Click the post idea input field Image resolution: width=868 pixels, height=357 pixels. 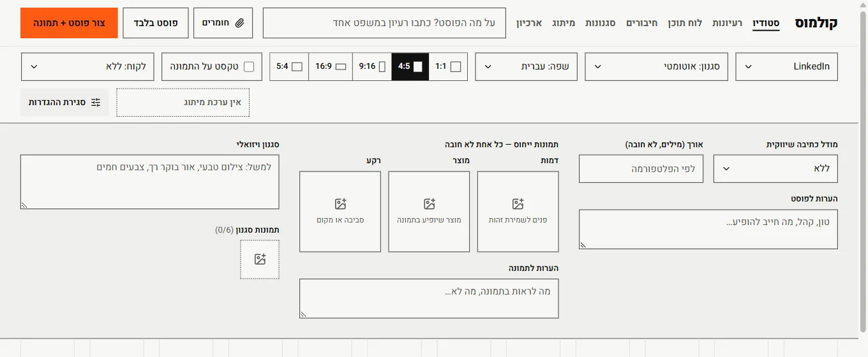click(x=384, y=23)
